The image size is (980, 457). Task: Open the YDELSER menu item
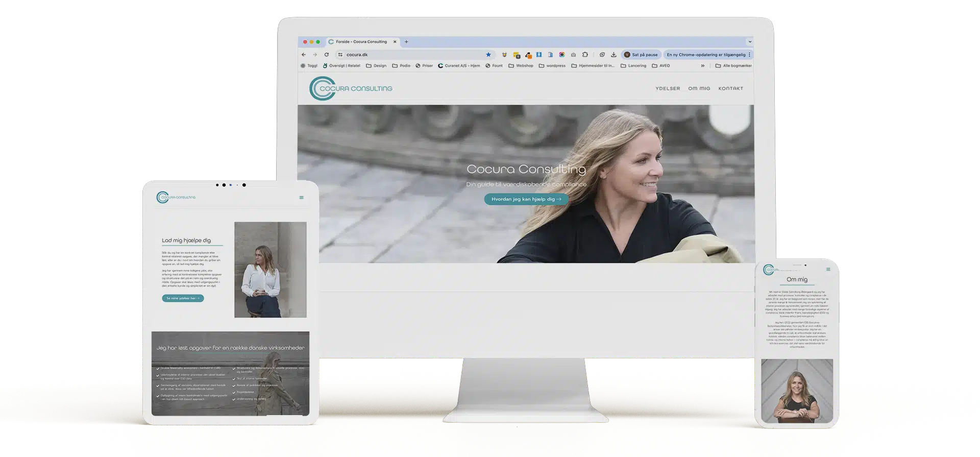pyautogui.click(x=668, y=88)
